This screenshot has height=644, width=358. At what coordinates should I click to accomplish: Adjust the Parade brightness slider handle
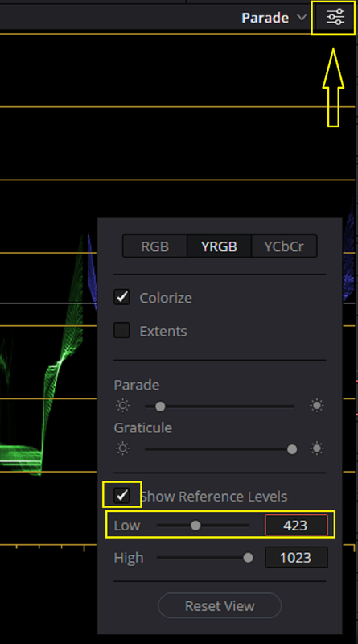pyautogui.click(x=160, y=407)
